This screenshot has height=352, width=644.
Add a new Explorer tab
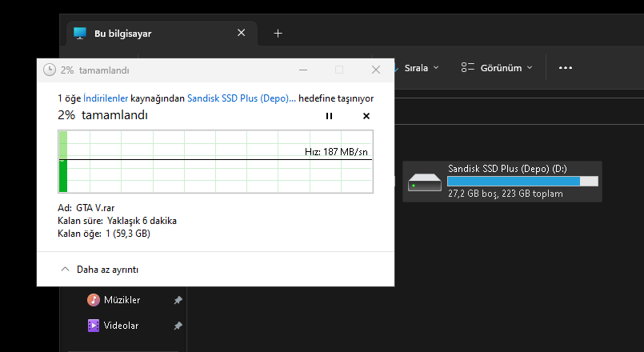pos(278,34)
